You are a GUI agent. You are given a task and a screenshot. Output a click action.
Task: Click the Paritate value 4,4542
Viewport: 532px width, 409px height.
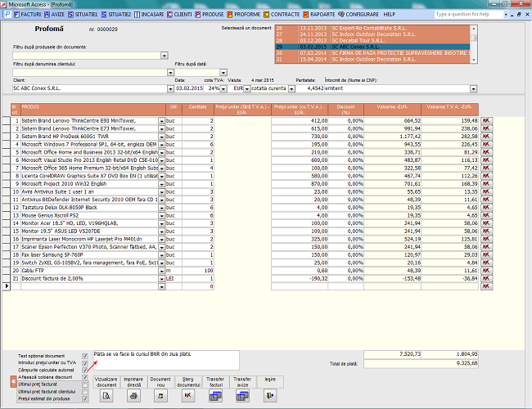pyautogui.click(x=310, y=88)
